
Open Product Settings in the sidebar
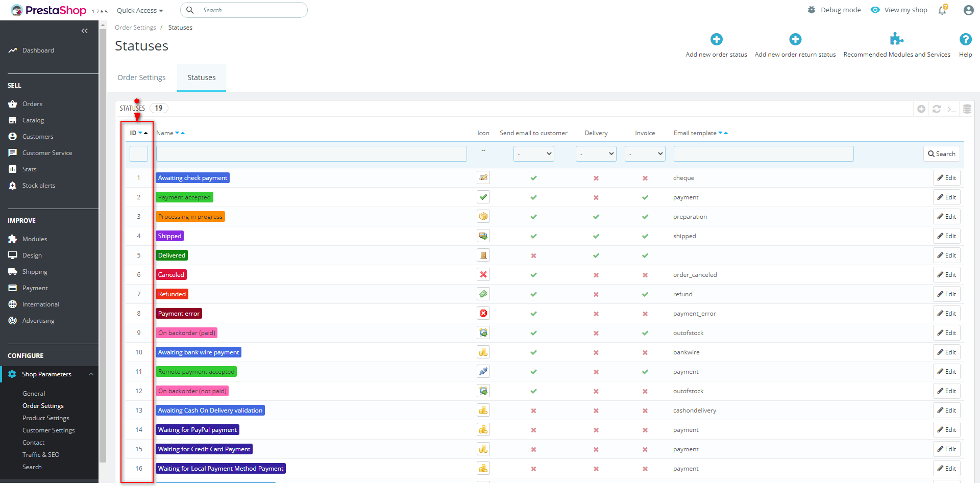(46, 418)
